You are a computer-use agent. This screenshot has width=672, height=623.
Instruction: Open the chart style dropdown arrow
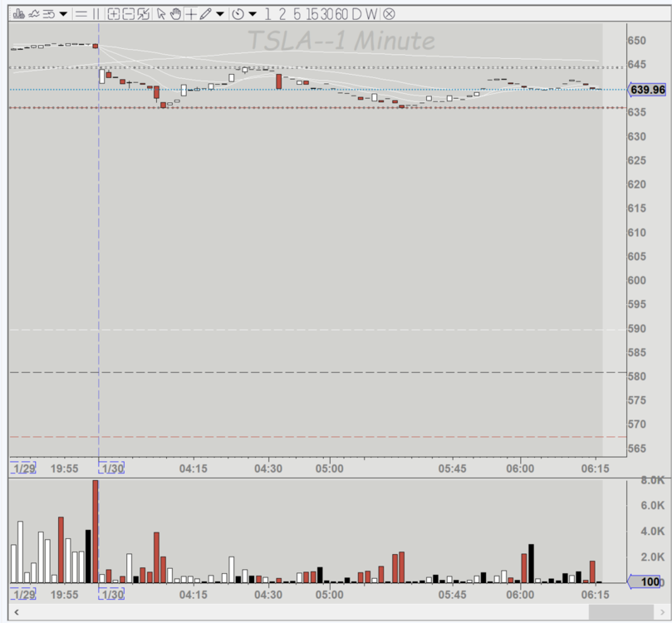point(64,14)
